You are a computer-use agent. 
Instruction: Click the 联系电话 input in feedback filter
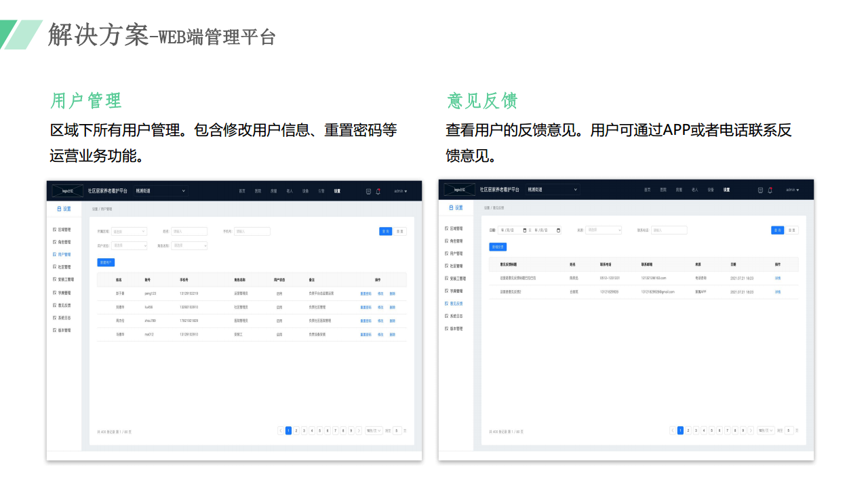pos(669,230)
